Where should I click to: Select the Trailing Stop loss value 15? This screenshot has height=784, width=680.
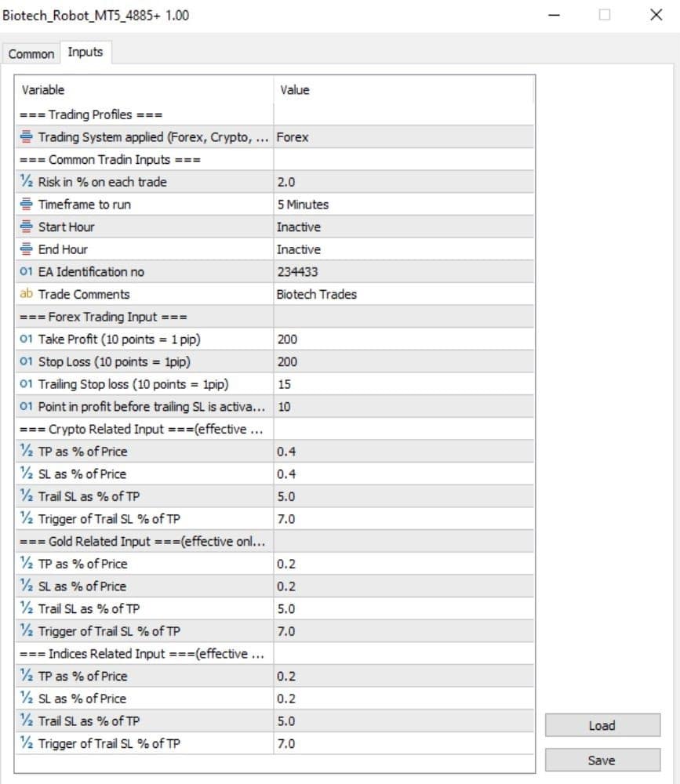tap(404, 384)
